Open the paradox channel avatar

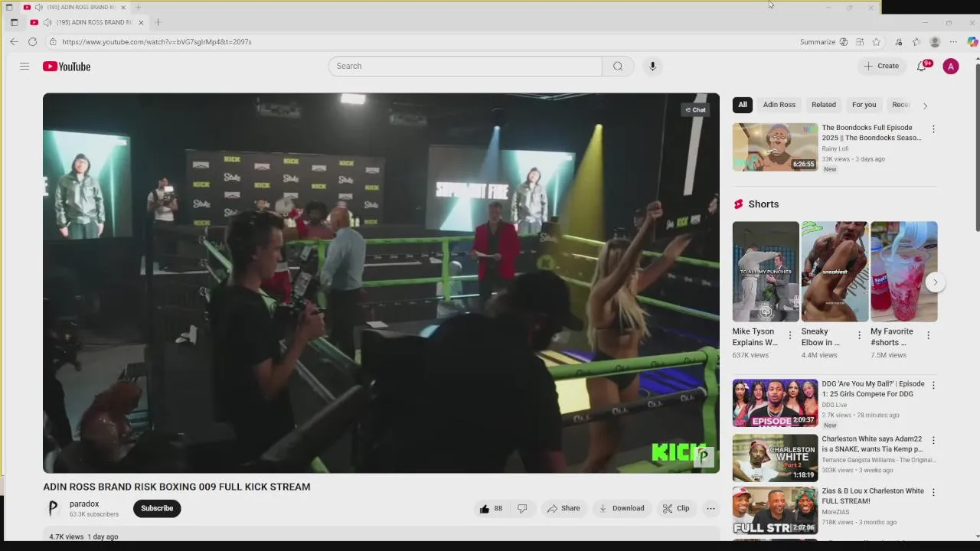[53, 508]
